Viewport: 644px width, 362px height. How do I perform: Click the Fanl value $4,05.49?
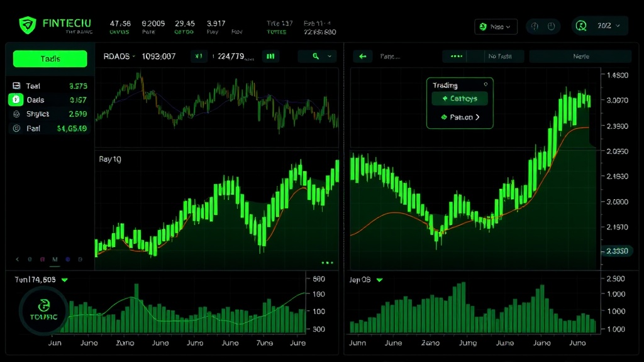72,128
